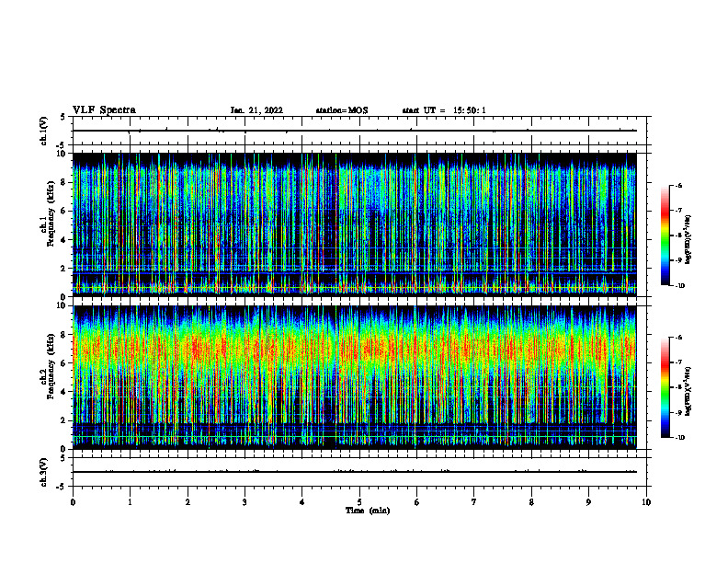Screen dimensions: 728x563
Task: Click the "0" tick on the time axis
Action: pyautogui.click(x=73, y=502)
